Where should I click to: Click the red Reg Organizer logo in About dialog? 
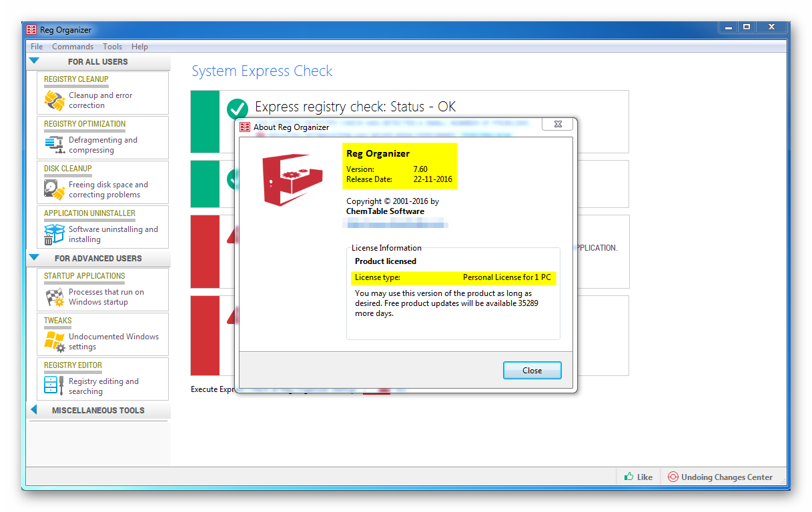(x=292, y=180)
